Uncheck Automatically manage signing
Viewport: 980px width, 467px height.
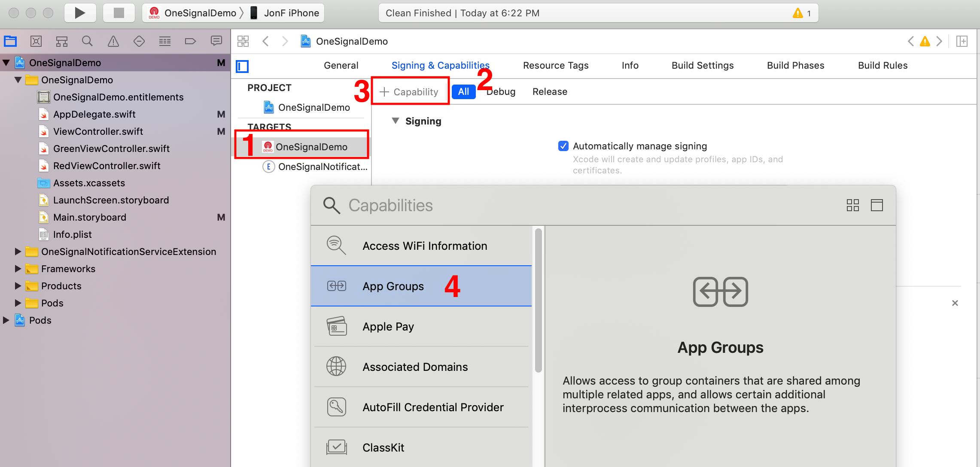563,146
